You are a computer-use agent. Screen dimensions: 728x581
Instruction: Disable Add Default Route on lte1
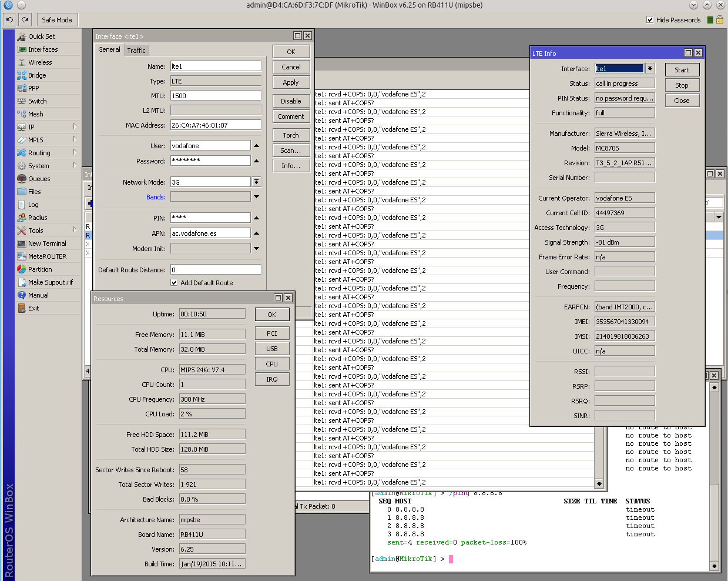(174, 282)
